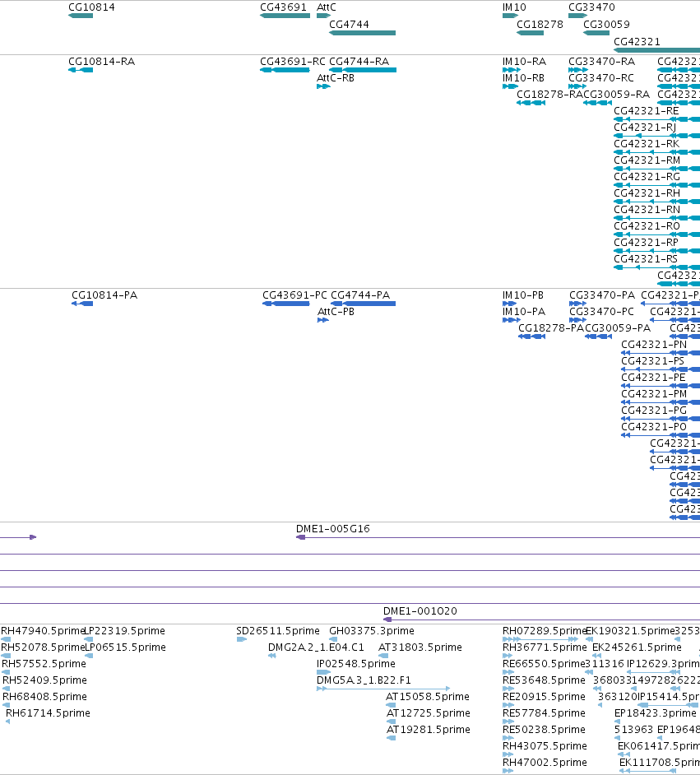
Task: Select transcript CG42321-RK
Action: (647, 144)
